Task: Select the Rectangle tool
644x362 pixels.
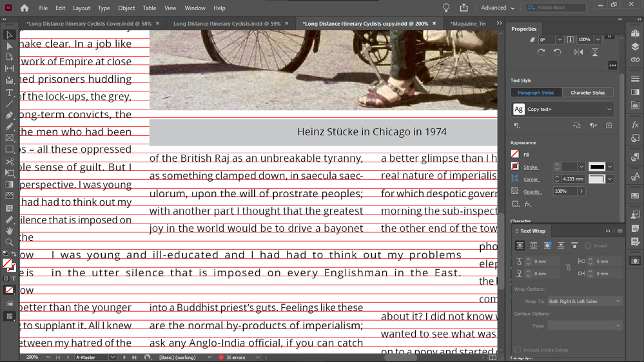Action: (9, 149)
